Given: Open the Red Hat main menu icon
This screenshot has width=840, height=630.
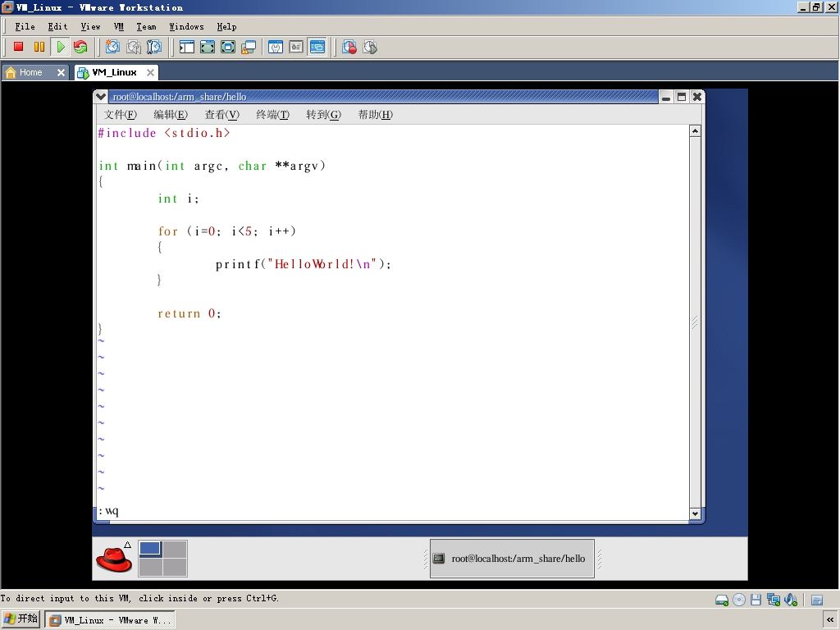Looking at the screenshot, I should [114, 559].
